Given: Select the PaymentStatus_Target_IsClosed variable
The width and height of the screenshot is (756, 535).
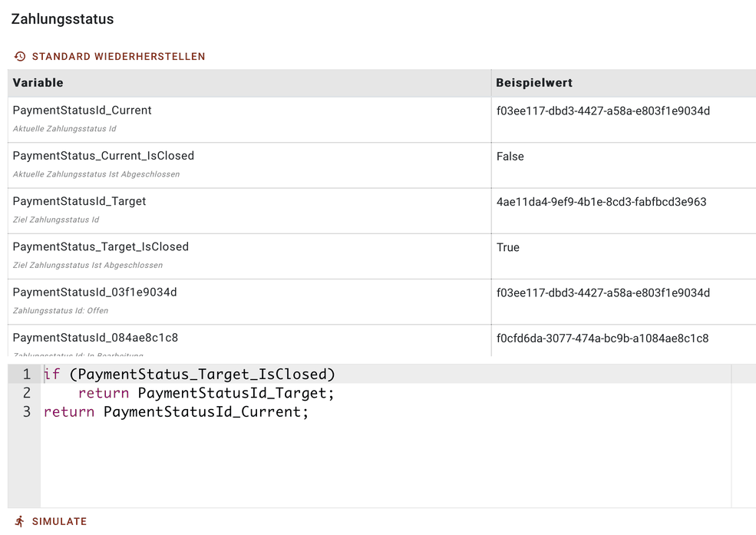Looking at the screenshot, I should [101, 246].
